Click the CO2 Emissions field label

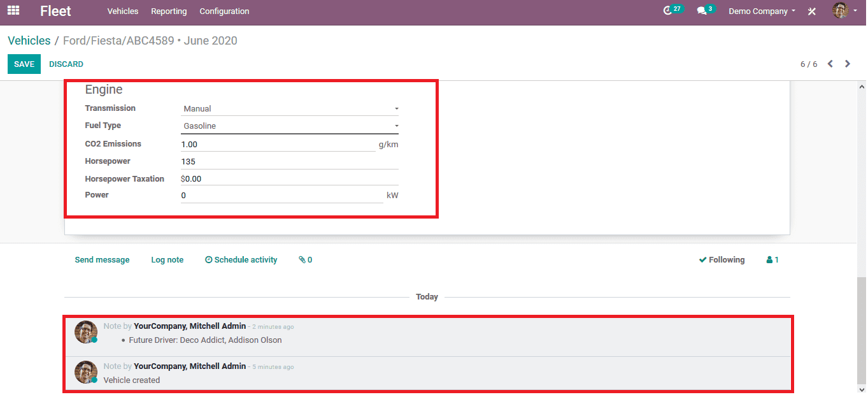[113, 144]
